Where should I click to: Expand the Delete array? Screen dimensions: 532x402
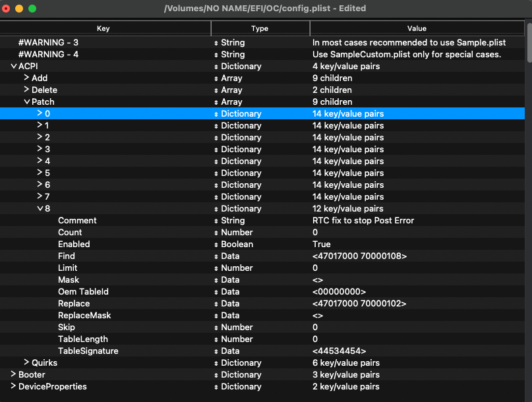(x=27, y=90)
